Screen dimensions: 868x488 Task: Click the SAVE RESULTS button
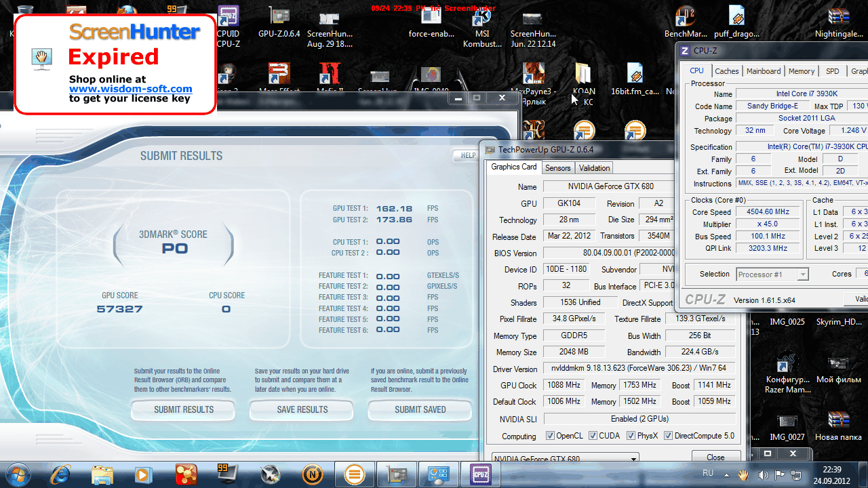click(302, 410)
